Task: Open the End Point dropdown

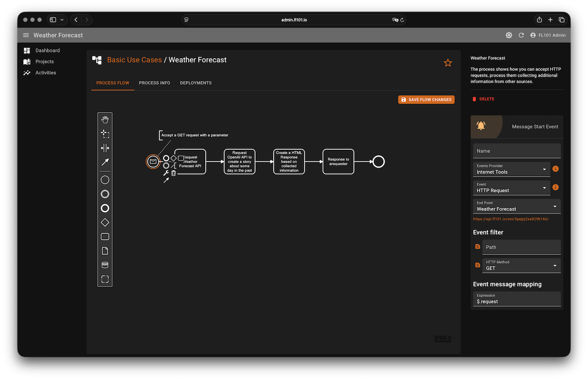Action: pyautogui.click(x=516, y=207)
